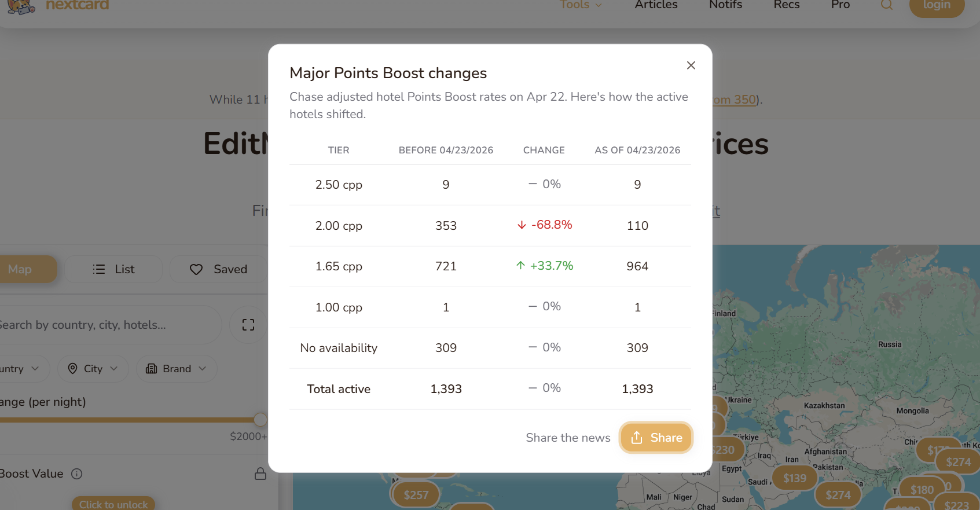Viewport: 980px width, 510px height.
Task: Click the nextcard mascot logo
Action: click(21, 6)
